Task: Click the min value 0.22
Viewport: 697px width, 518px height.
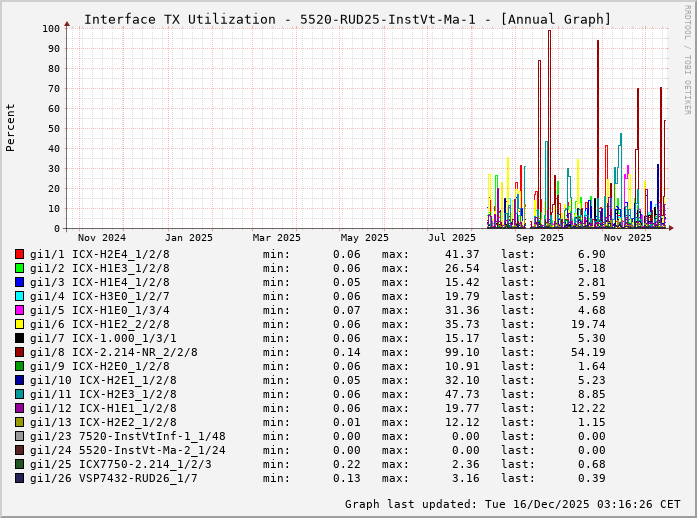Action: pyautogui.click(x=347, y=464)
